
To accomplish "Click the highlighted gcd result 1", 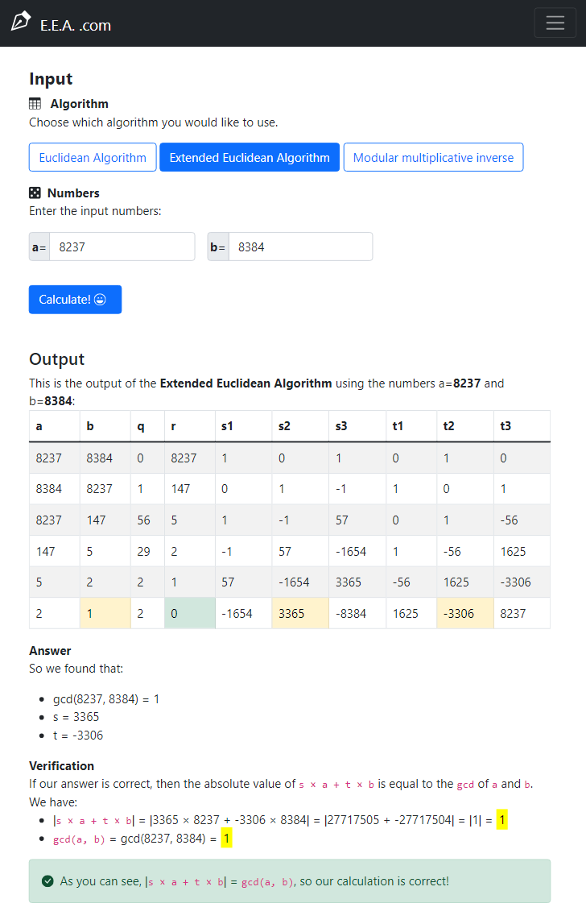I will click(227, 838).
